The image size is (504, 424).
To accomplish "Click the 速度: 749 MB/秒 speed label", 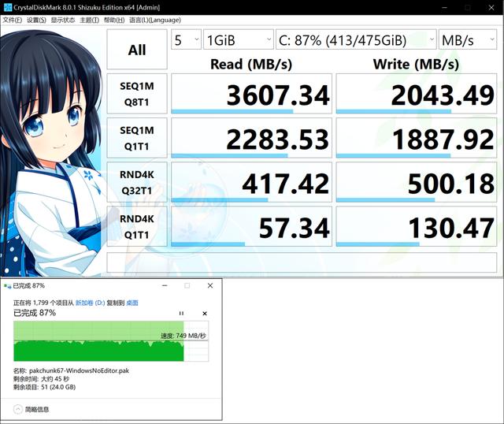I will (183, 336).
